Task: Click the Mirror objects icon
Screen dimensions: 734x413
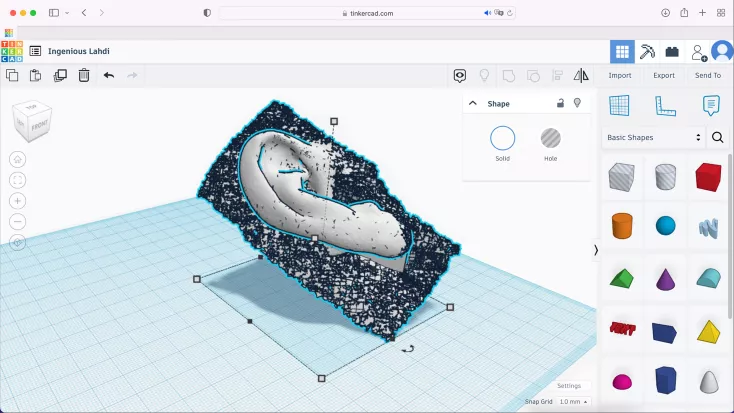Action: click(581, 75)
